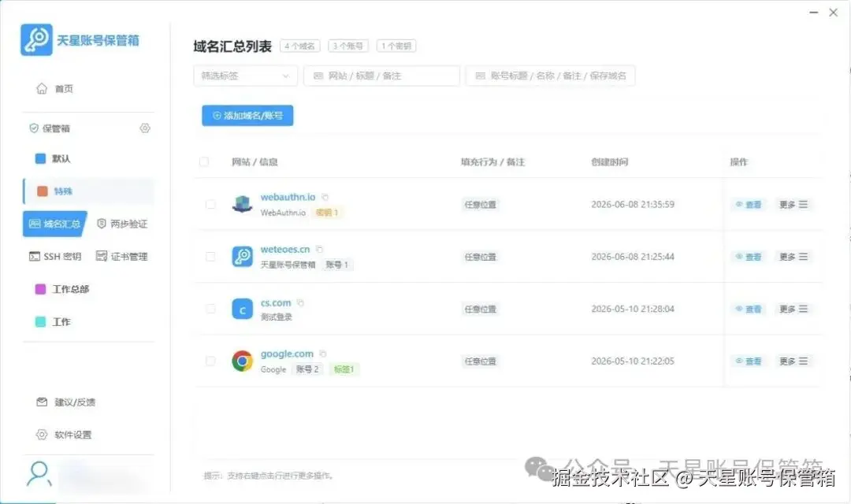Click the Google Chrome favicon
Image resolution: width=851 pixels, height=504 pixels.
pyautogui.click(x=242, y=361)
